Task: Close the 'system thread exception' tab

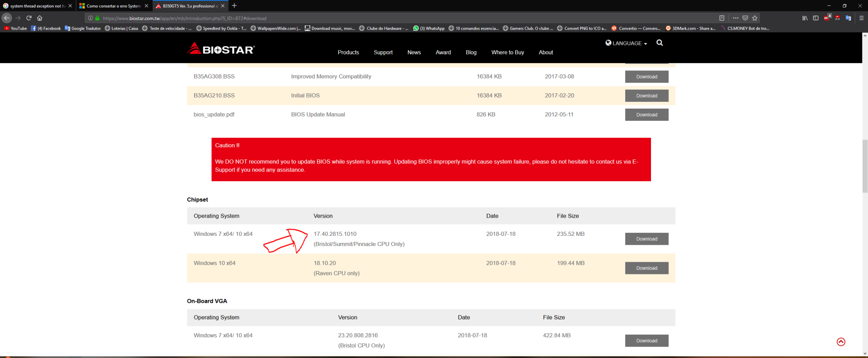Action: tap(70, 6)
